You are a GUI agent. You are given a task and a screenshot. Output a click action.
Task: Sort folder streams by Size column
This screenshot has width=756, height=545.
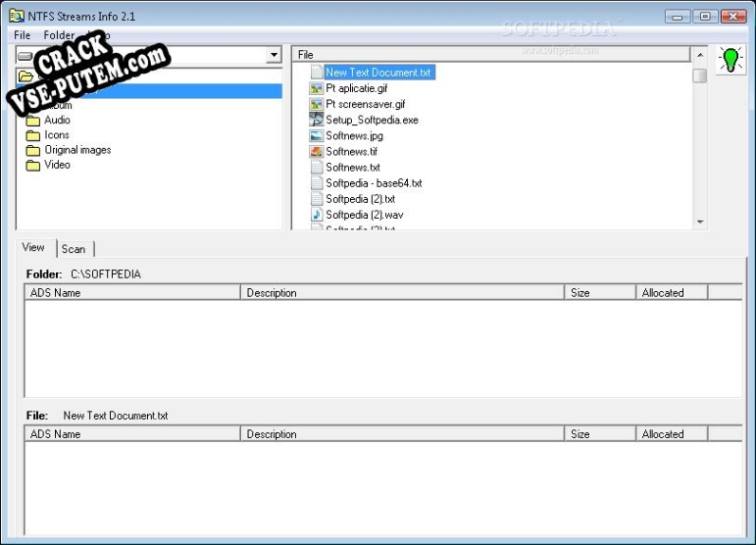600,292
